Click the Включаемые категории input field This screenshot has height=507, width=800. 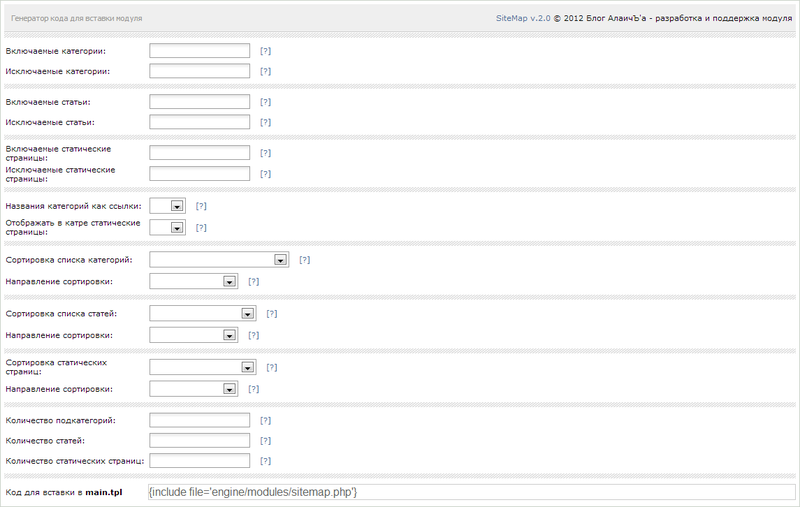tap(199, 50)
